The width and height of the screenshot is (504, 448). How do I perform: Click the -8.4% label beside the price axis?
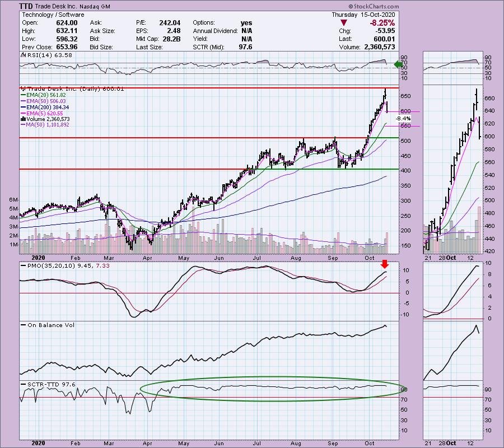pos(403,119)
